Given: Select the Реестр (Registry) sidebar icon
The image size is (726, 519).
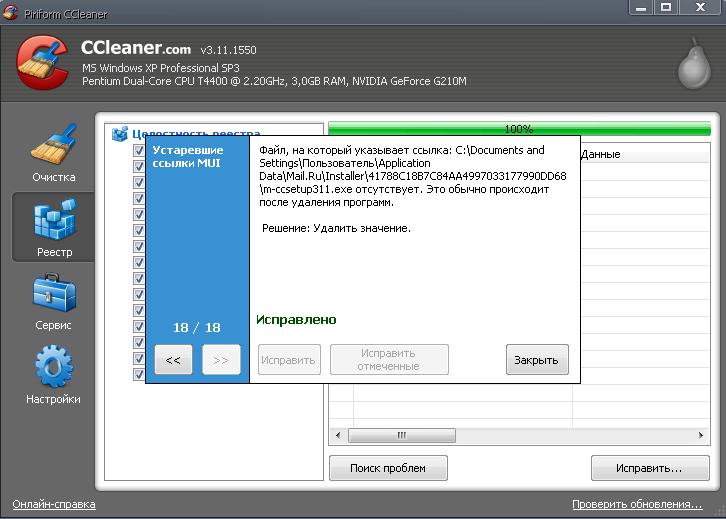Looking at the screenshot, I should click(53, 227).
